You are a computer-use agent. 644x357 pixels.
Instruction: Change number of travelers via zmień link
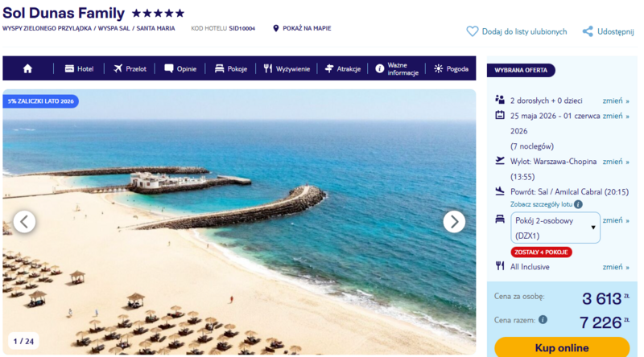(x=616, y=101)
